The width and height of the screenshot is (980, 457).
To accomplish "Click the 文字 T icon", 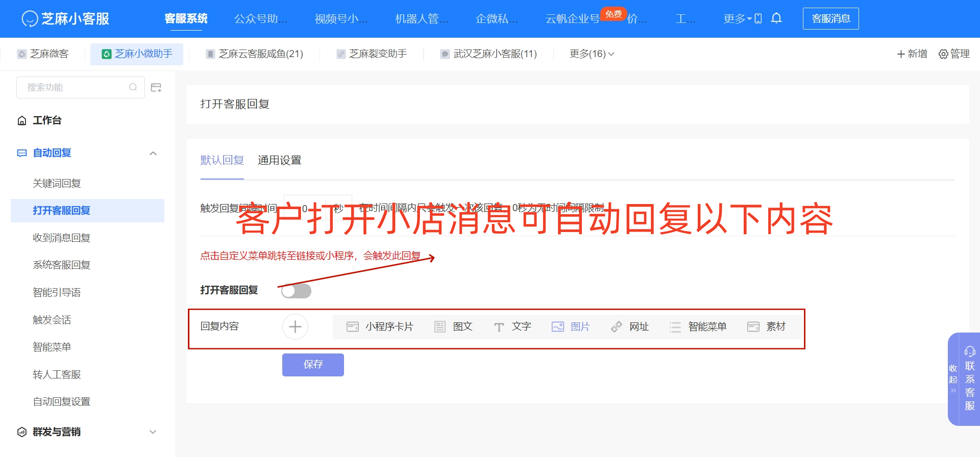I will coord(499,327).
